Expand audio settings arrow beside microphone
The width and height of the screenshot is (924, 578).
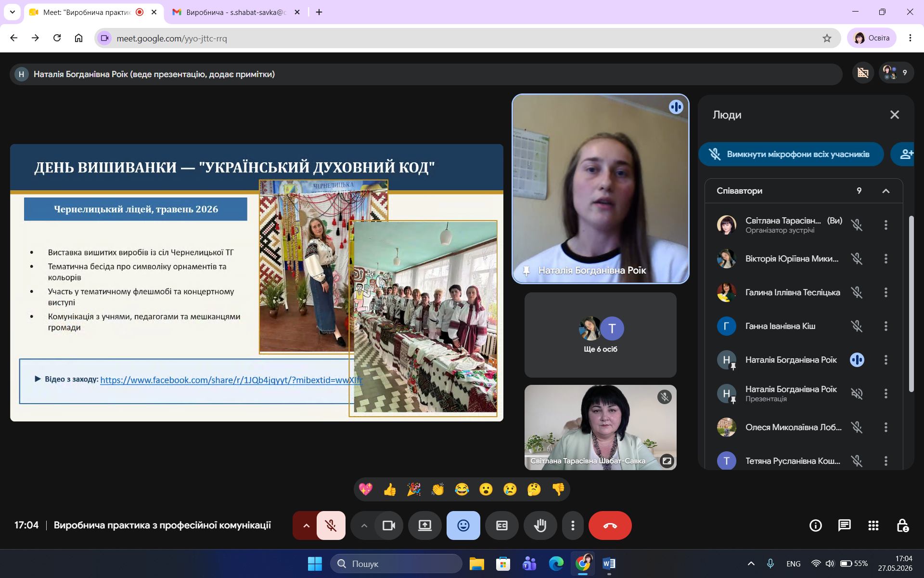[x=306, y=525]
